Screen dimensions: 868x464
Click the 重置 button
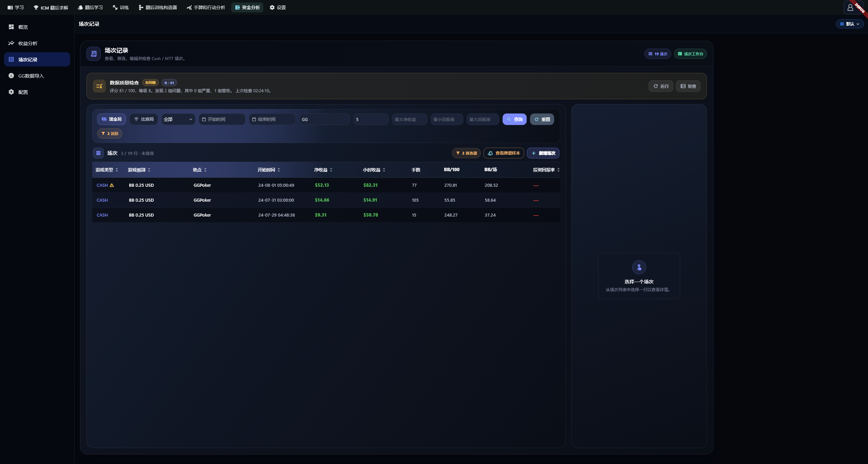coord(542,119)
